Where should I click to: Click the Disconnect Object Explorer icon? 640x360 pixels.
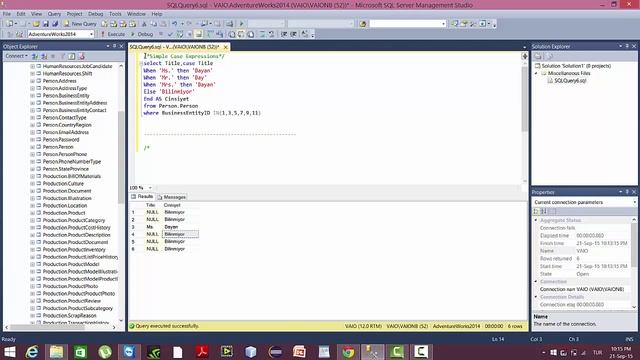pos(44,56)
